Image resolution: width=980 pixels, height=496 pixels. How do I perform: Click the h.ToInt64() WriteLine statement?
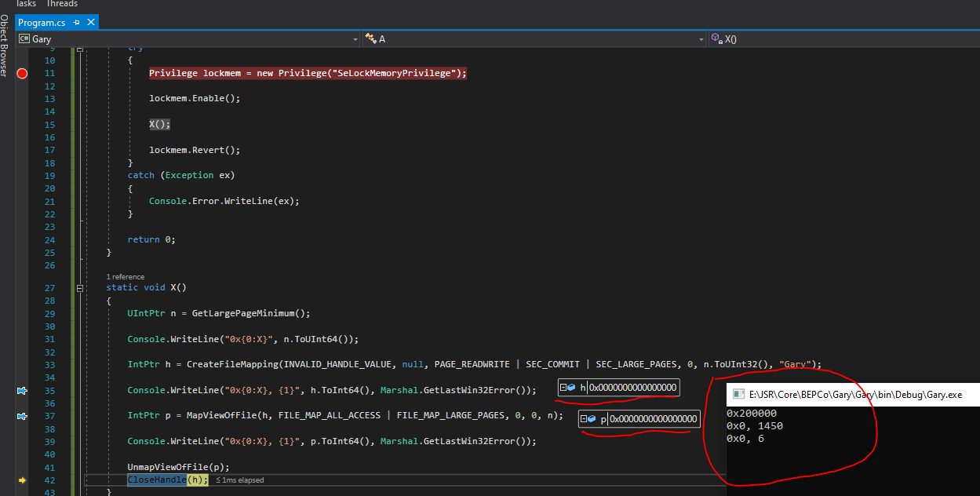point(332,390)
